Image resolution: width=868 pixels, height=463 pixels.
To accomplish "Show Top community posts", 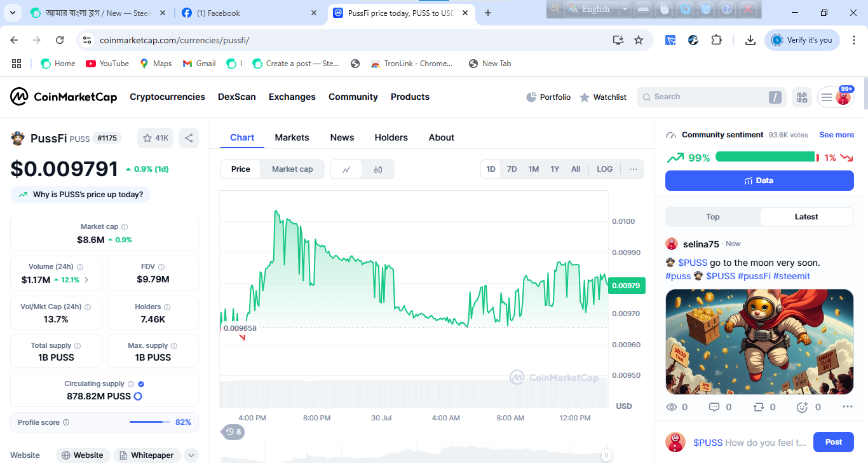I will pos(713,217).
